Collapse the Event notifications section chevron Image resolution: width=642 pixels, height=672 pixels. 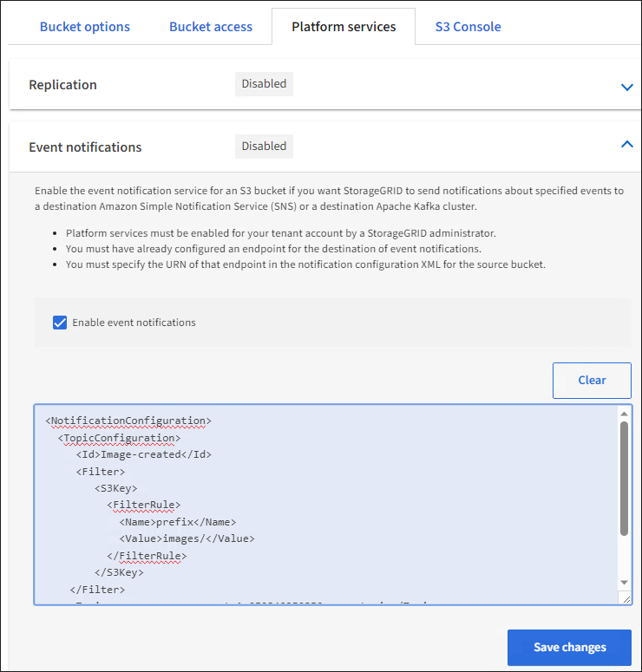click(626, 146)
